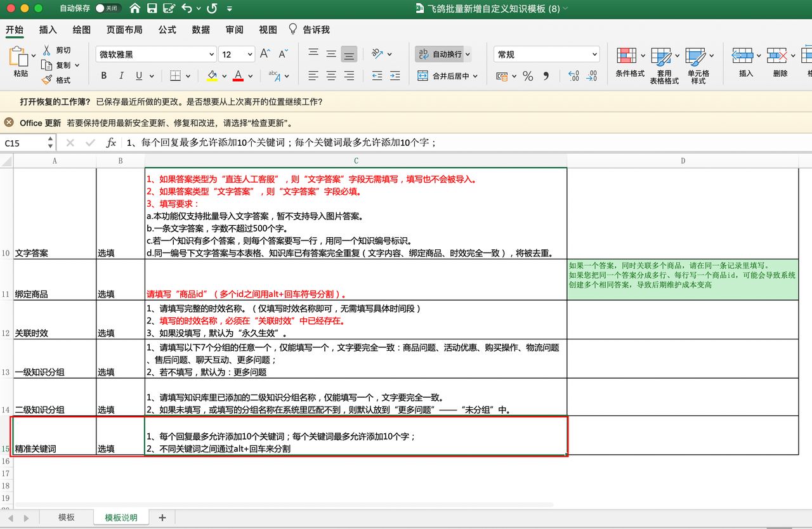Copy selection with 复制 icon

46,65
